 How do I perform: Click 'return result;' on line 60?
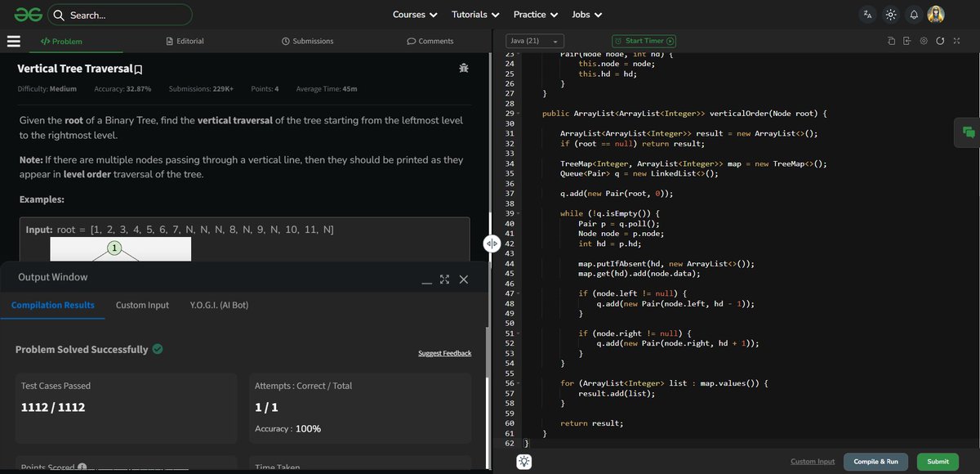(x=591, y=423)
